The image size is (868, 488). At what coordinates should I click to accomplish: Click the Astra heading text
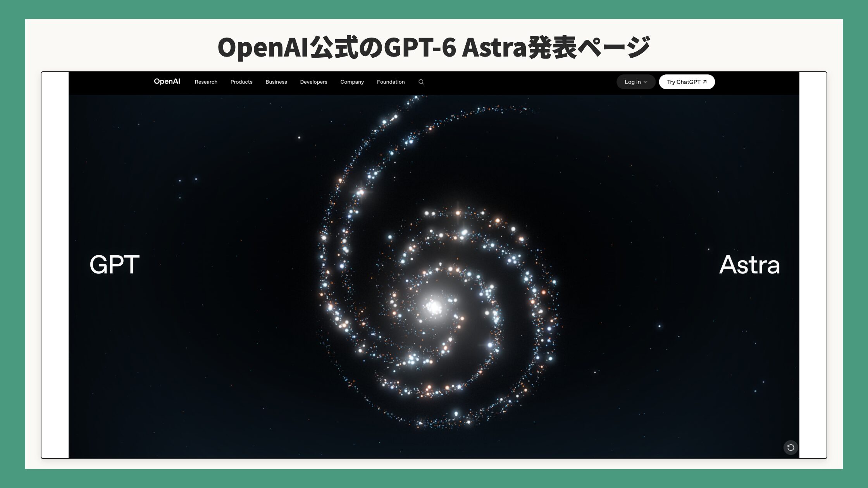(x=749, y=265)
